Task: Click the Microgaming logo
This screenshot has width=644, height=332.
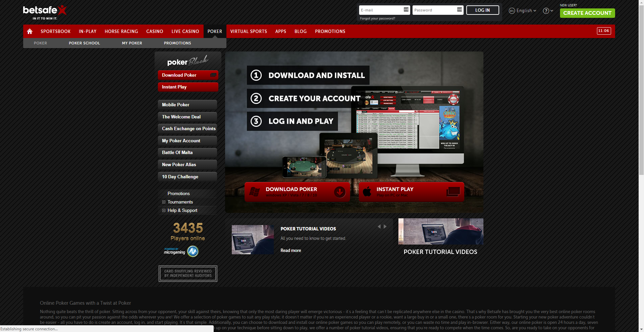Action: click(x=181, y=251)
